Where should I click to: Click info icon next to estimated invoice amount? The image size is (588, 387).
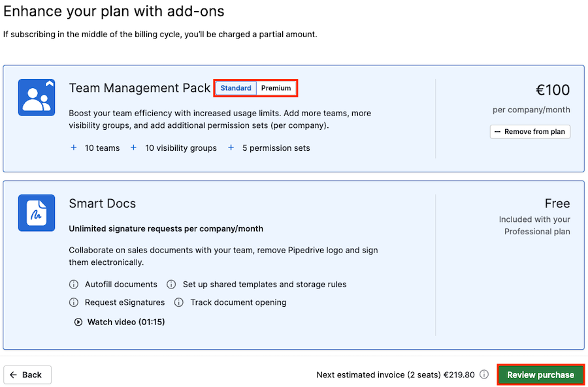point(484,375)
